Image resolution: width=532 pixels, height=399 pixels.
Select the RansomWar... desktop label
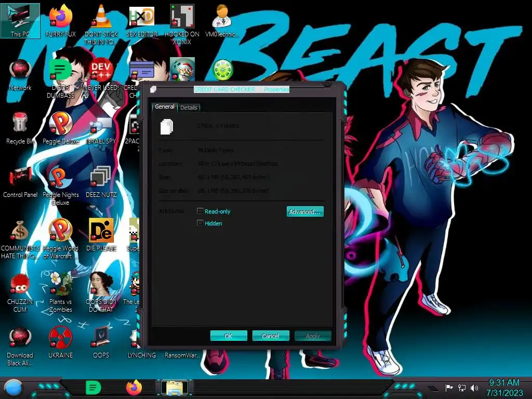[x=182, y=355]
